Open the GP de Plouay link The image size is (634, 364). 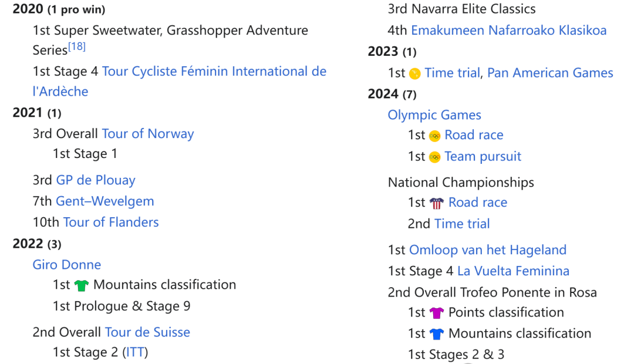pos(96,180)
